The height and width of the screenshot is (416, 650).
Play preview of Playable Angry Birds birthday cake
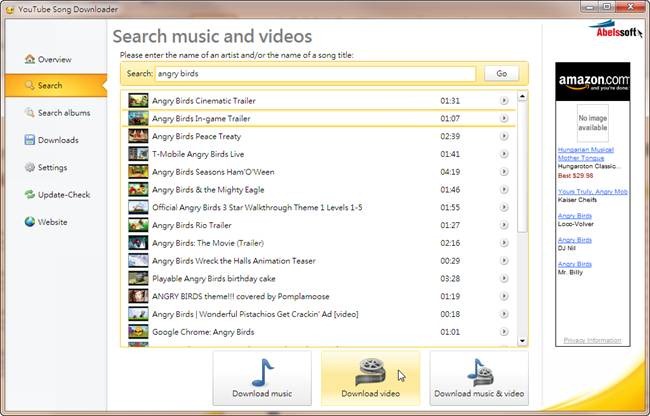click(504, 278)
